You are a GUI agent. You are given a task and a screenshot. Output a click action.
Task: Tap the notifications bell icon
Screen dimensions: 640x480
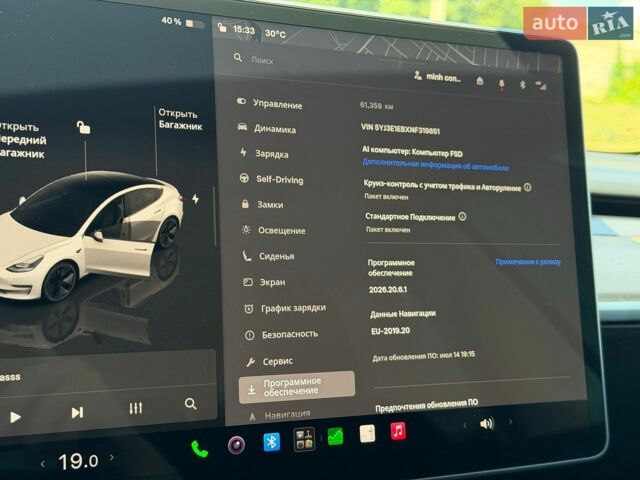coord(501,84)
